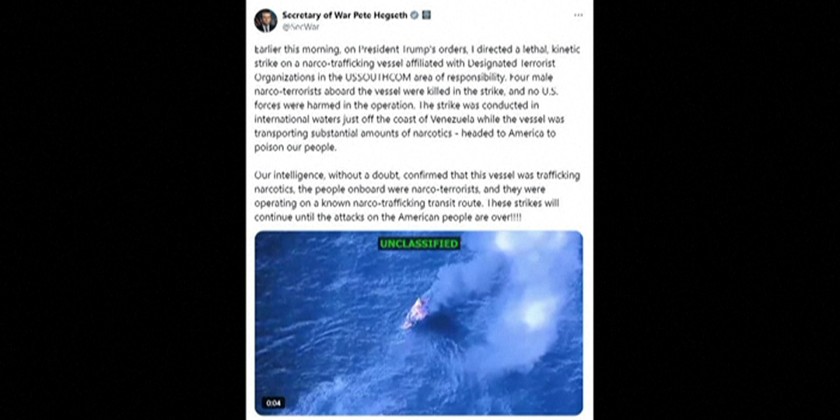The height and width of the screenshot is (420, 840).
Task: Click the 0:04 video duration badge
Action: tap(273, 403)
